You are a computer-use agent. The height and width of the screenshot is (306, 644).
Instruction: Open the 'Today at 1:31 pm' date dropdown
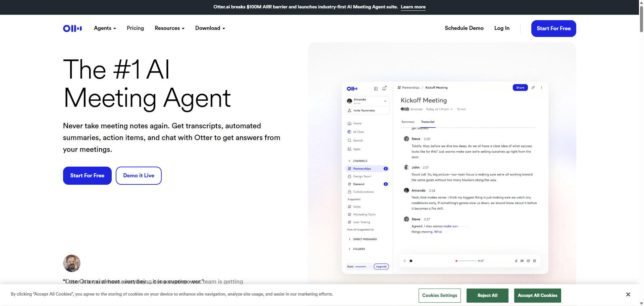(439, 109)
